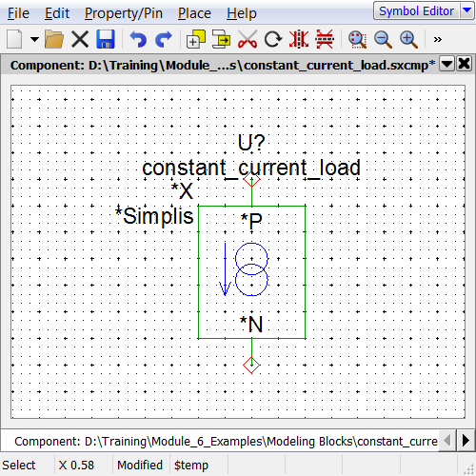
Task: Open the folder icon to load file
Action: (x=54, y=39)
